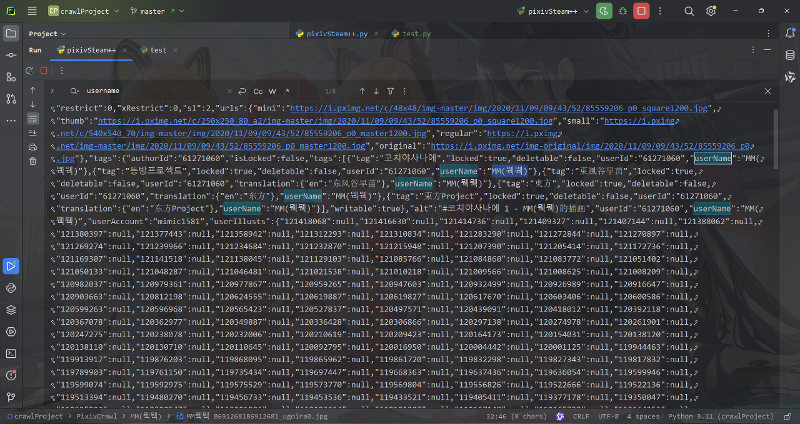Image resolution: width=800 pixels, height=424 pixels.
Task: Toggle Match Case (Cc) in search
Action: point(258,90)
